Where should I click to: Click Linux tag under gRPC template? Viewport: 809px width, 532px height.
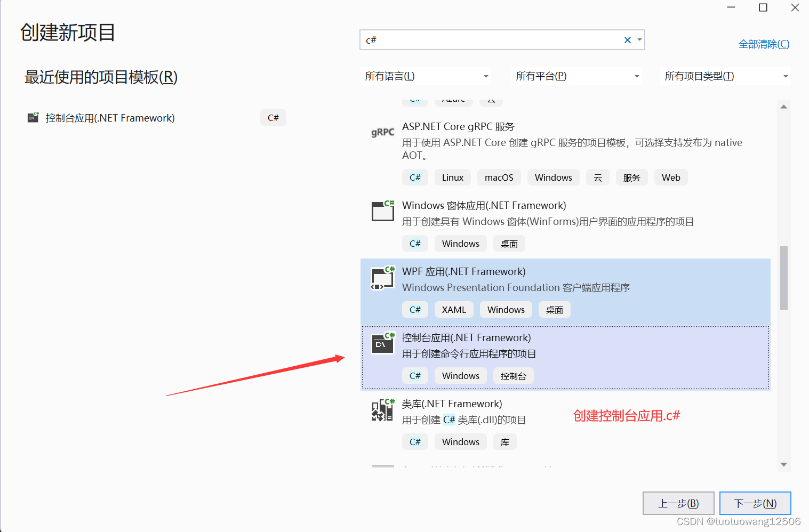(x=453, y=178)
